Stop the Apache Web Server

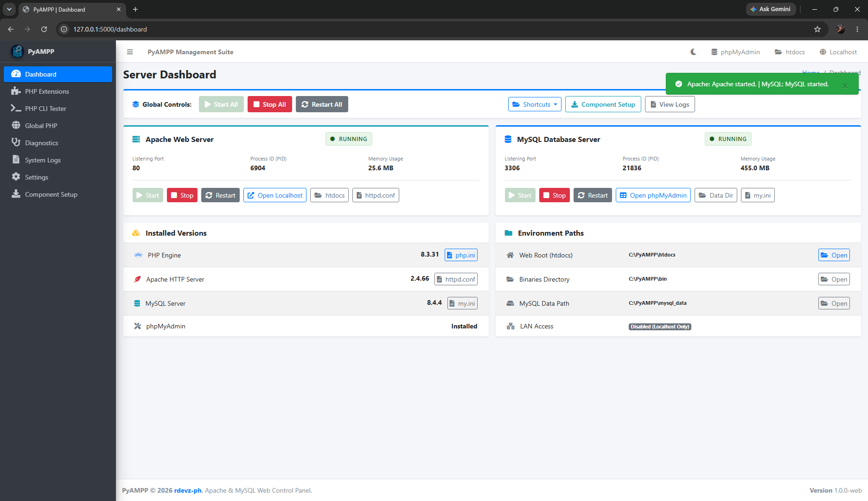tap(182, 195)
